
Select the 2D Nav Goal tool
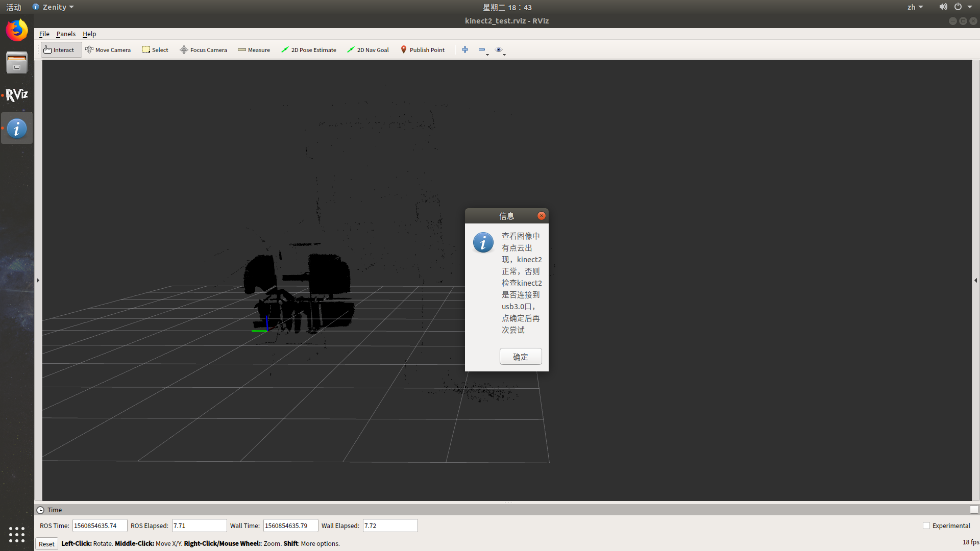(x=368, y=50)
